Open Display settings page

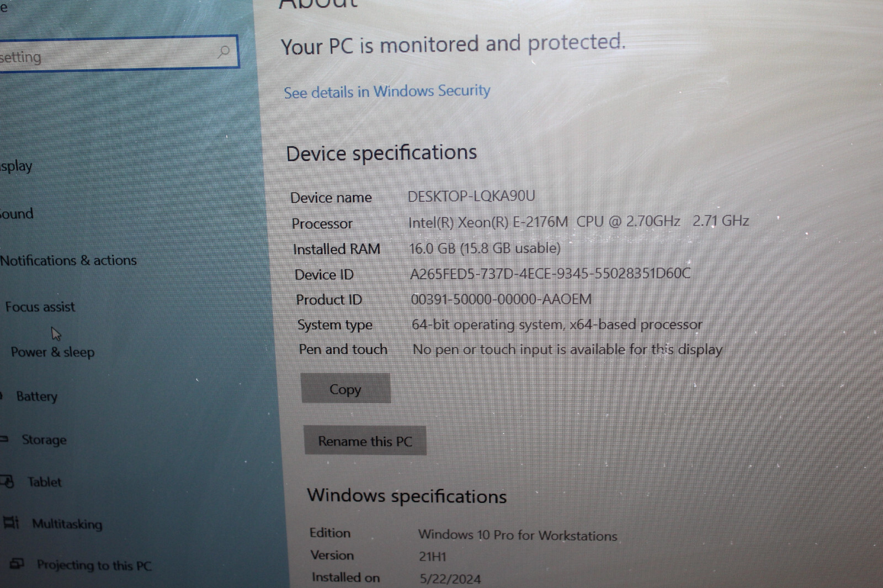[16, 166]
